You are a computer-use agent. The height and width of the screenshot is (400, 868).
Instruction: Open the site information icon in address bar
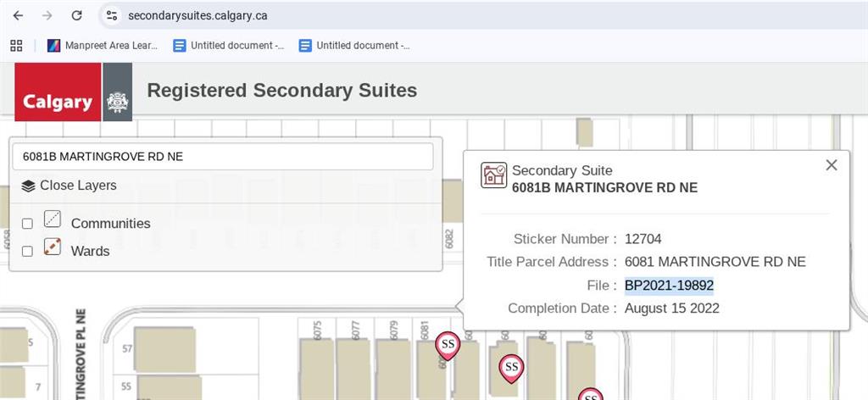112,15
